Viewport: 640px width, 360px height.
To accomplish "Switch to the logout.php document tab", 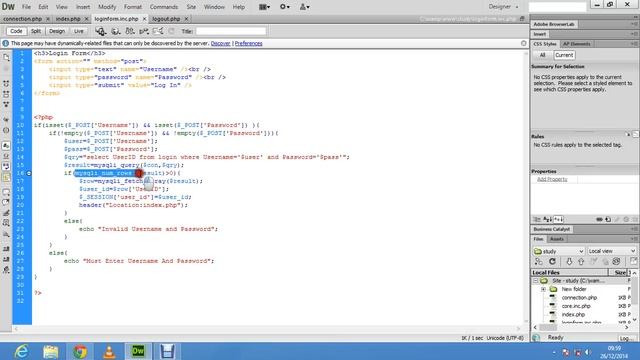I will pos(166,19).
